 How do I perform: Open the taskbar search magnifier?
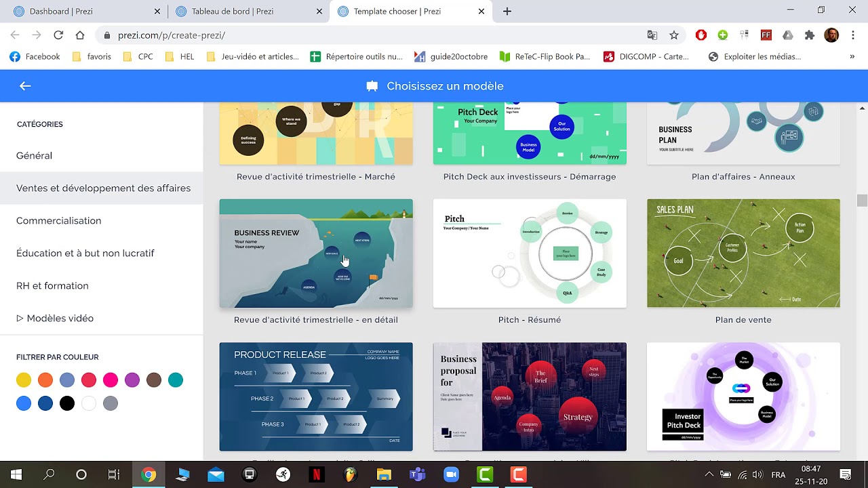coord(49,474)
